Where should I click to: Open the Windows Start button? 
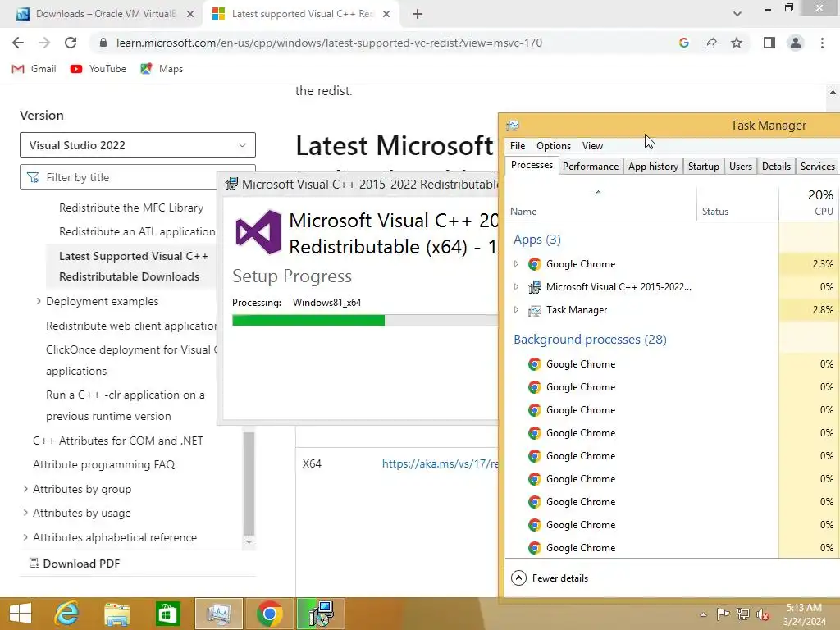pos(21,614)
